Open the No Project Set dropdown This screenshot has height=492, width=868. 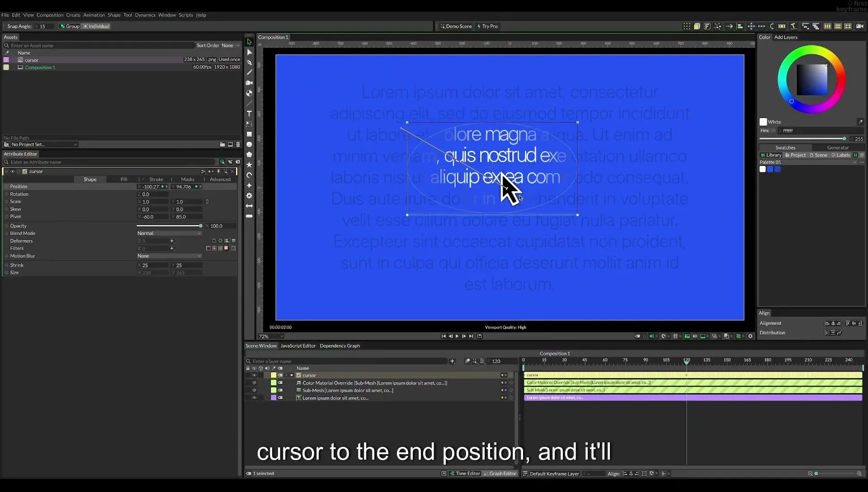[44, 145]
